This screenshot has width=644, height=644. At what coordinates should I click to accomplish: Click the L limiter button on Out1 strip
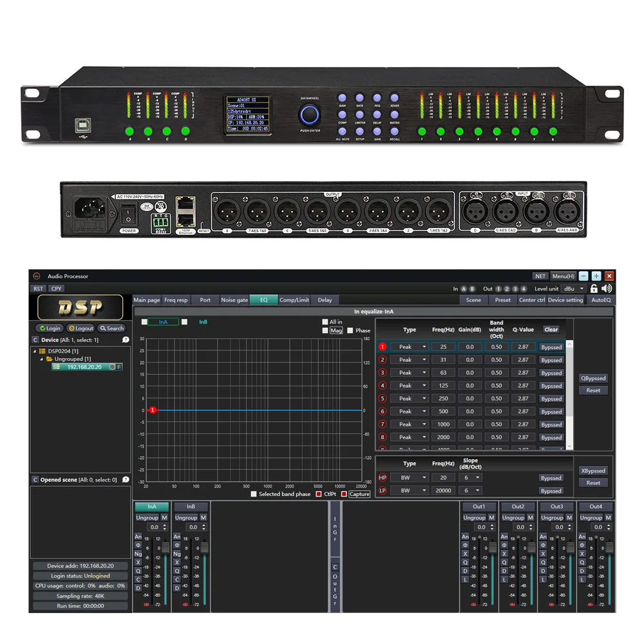(465, 580)
